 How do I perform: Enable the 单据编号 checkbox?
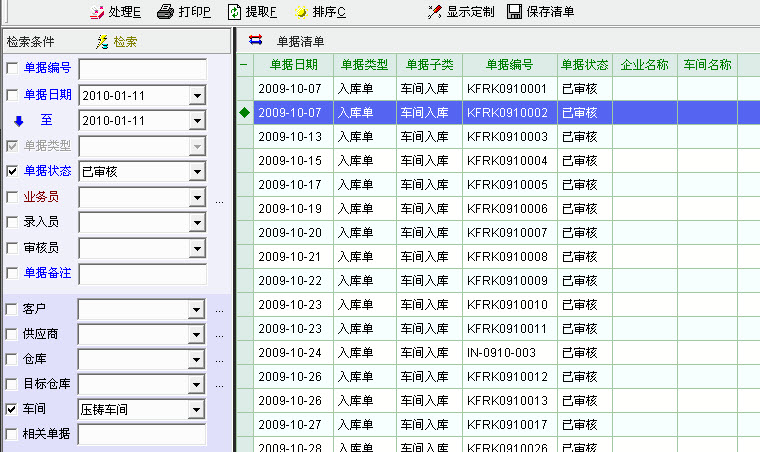pyautogui.click(x=12, y=68)
